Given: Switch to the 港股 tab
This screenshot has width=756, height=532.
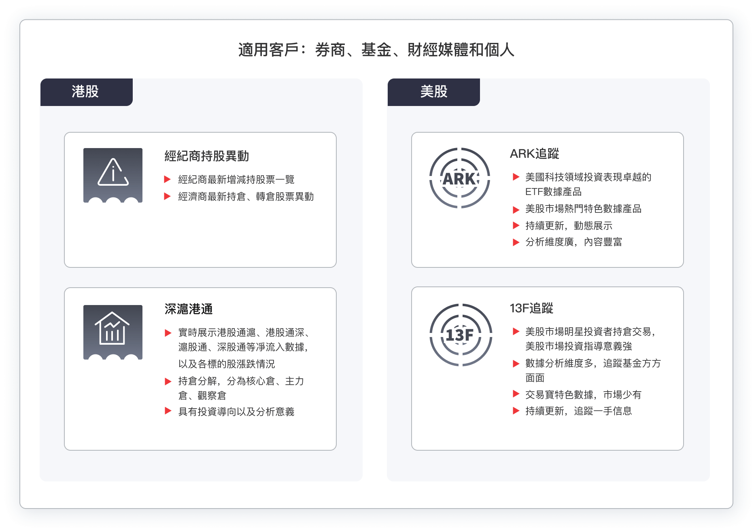Looking at the screenshot, I should click(x=86, y=92).
